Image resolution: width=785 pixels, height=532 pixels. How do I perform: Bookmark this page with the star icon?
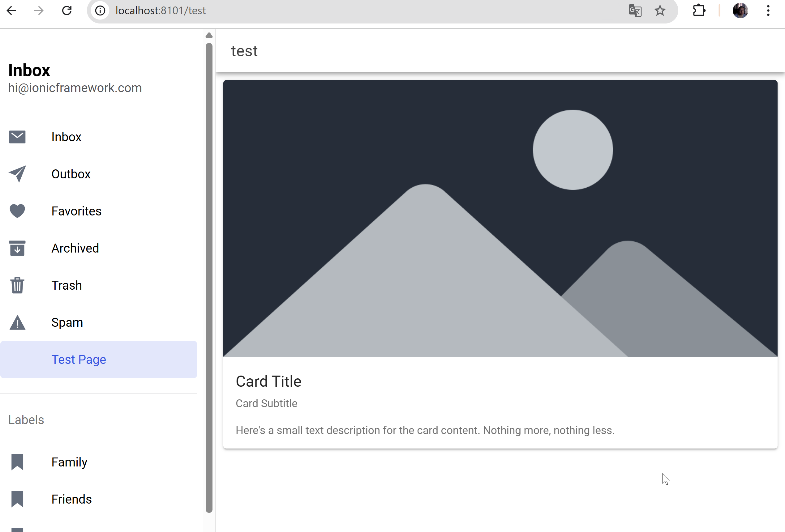click(660, 11)
